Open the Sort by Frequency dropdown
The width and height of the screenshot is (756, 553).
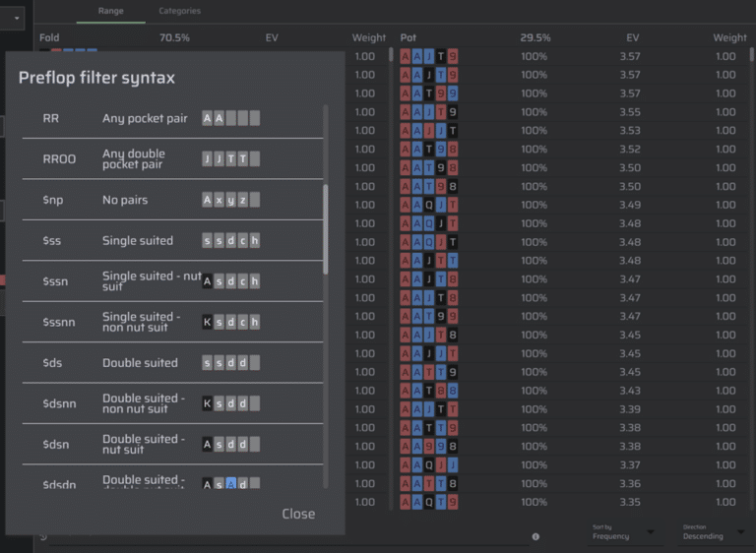click(622, 532)
